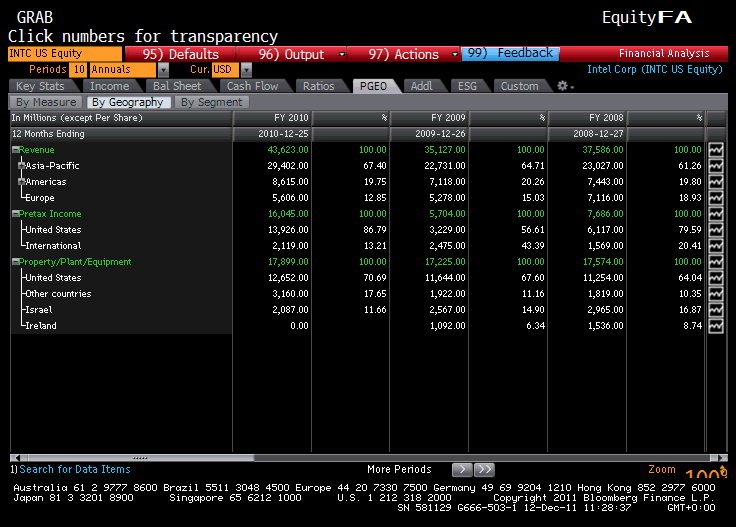This screenshot has width=736, height=527.
Task: Click the 99) Feedback button
Action: (510, 54)
